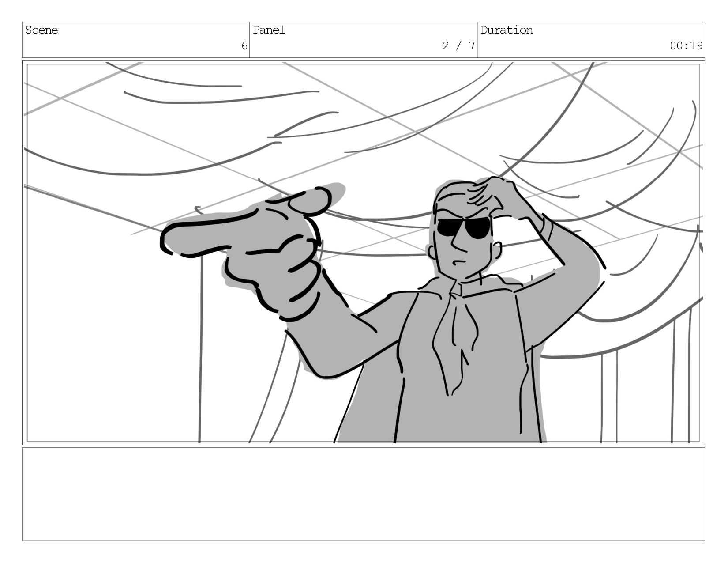728x563 pixels.
Task: Click the Panel label text
Action: [269, 30]
